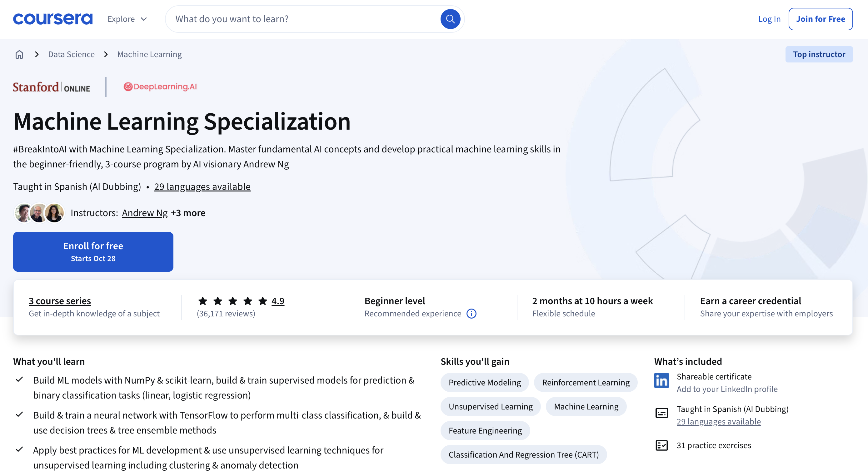Select the Reinforcement Learning skill tag
Image resolution: width=868 pixels, height=471 pixels.
585,382
